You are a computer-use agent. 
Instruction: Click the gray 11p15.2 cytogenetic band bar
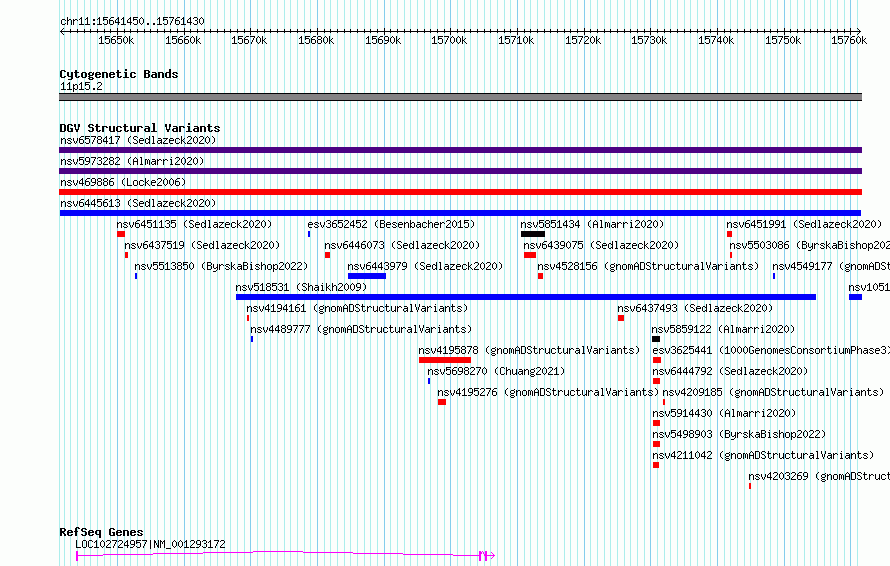(x=460, y=97)
